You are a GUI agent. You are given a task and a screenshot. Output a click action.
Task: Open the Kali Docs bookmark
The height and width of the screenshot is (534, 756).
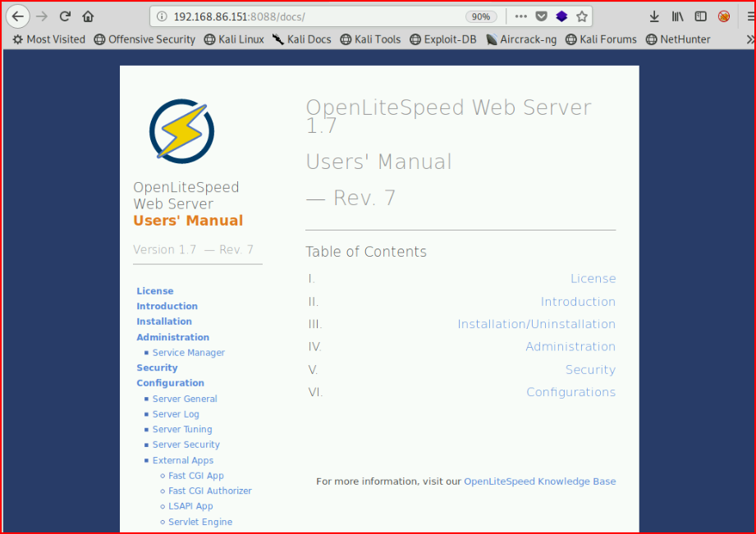click(302, 39)
